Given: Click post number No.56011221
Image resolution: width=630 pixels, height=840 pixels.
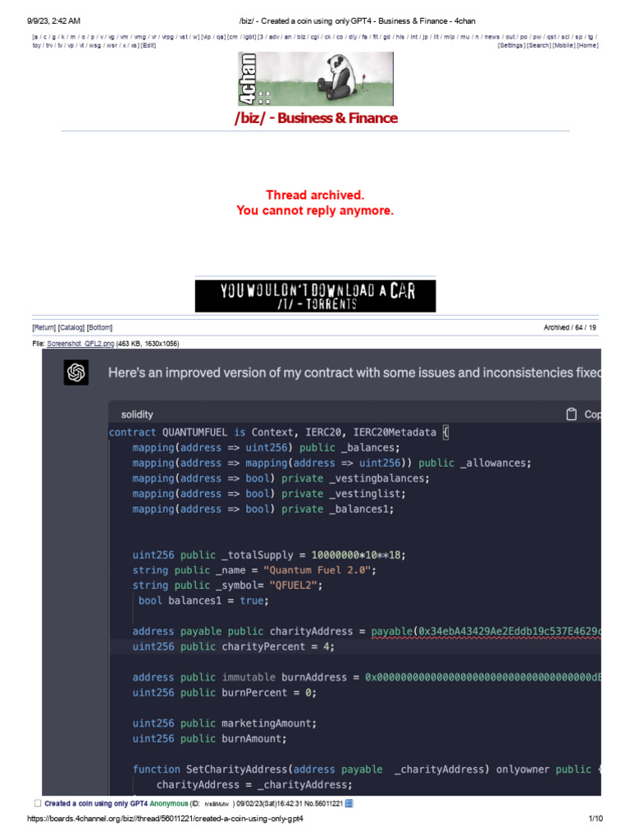Looking at the screenshot, I should tap(323, 804).
